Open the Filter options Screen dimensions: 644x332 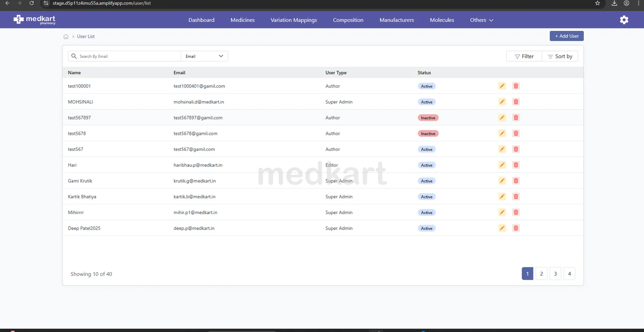tap(524, 56)
